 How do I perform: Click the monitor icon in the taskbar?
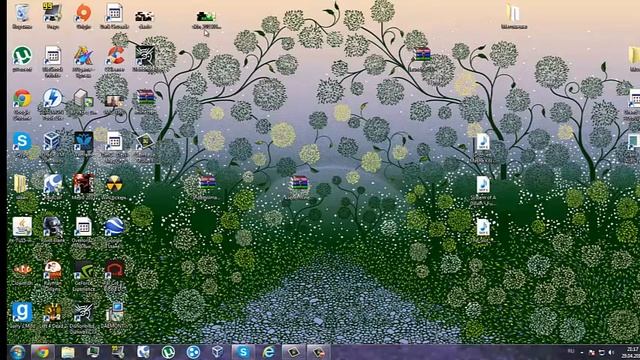click(x=93, y=352)
